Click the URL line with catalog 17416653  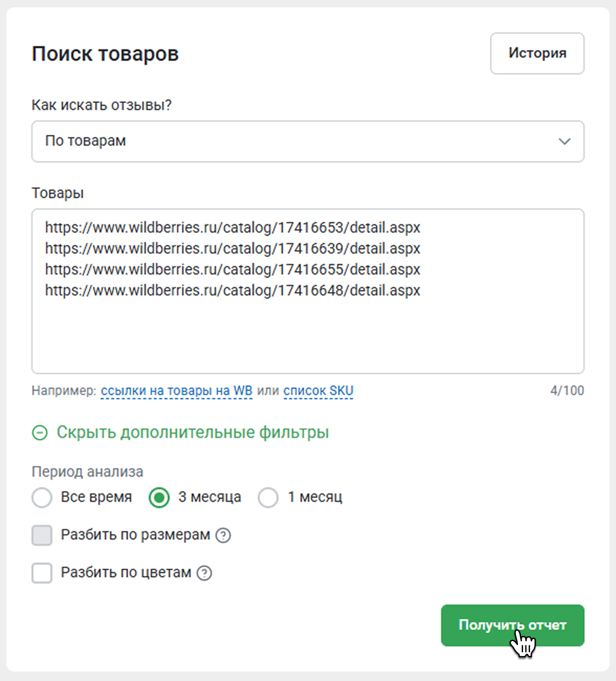[x=233, y=228]
